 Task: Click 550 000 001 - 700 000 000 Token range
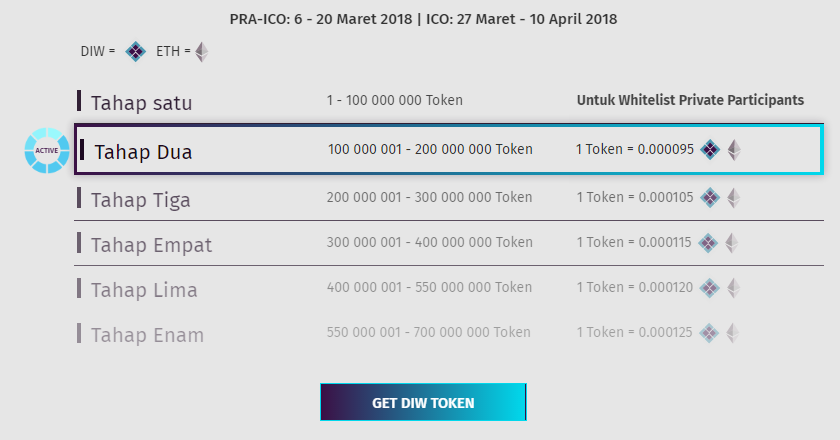coord(429,332)
